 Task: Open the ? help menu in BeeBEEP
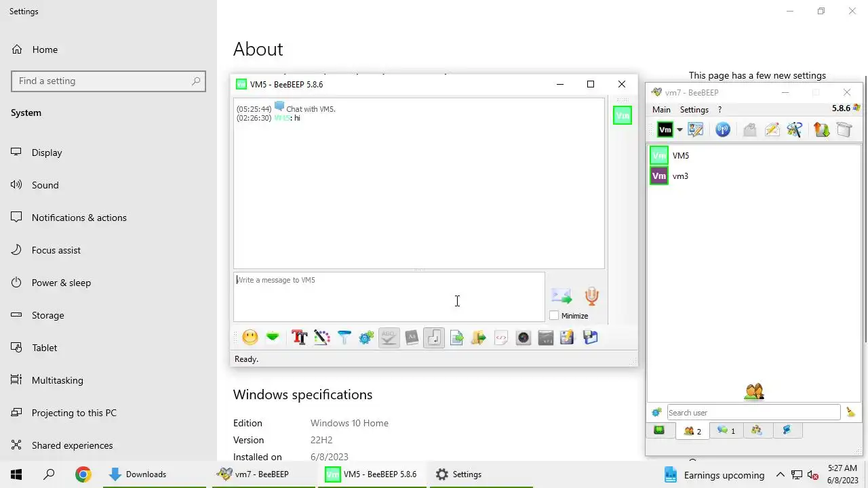click(x=719, y=109)
